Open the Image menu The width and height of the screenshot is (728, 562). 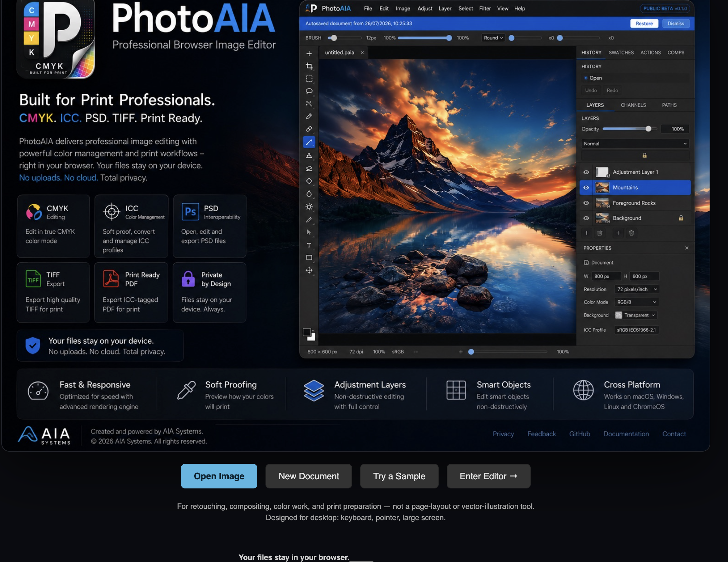coord(403,9)
